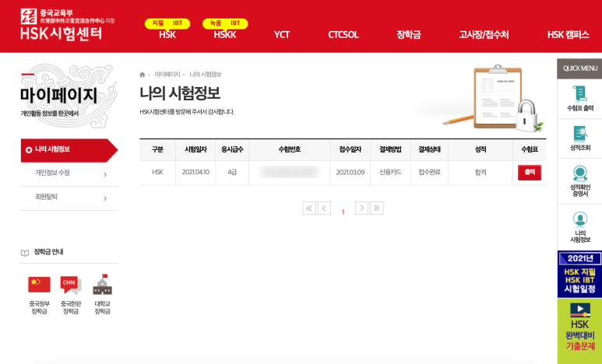Viewport: 602px width, 364px height.
Task: Click the 합격 result cell
Action: point(481,173)
